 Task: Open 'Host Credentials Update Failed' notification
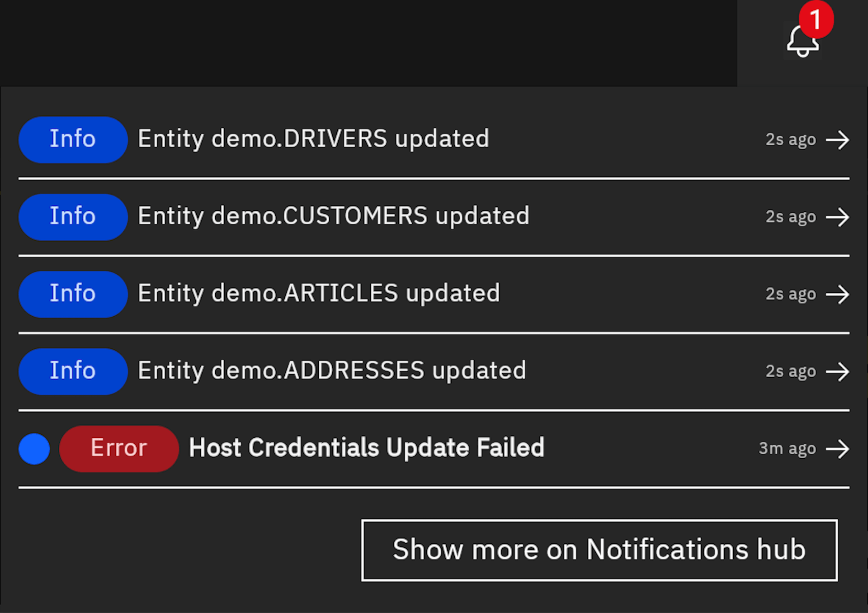tap(367, 448)
